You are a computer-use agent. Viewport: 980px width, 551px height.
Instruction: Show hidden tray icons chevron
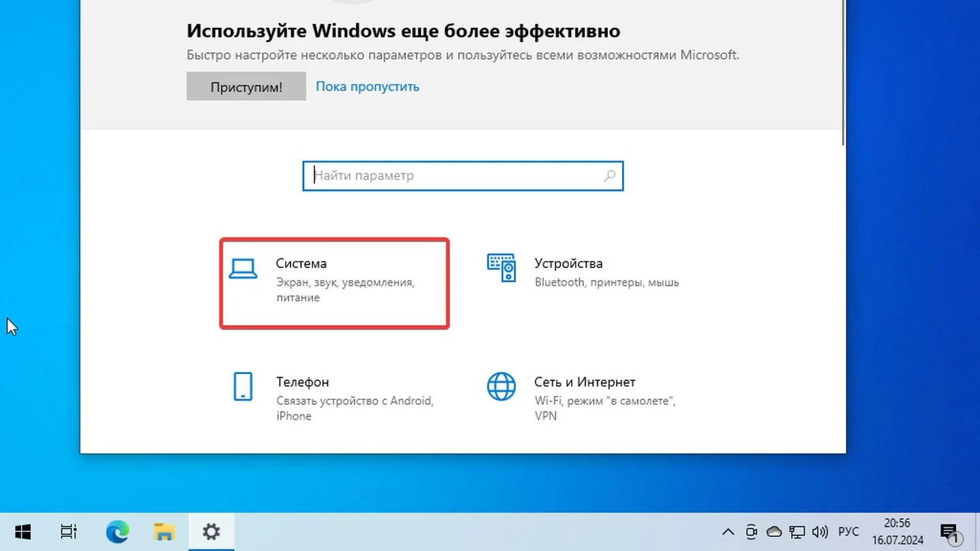728,532
